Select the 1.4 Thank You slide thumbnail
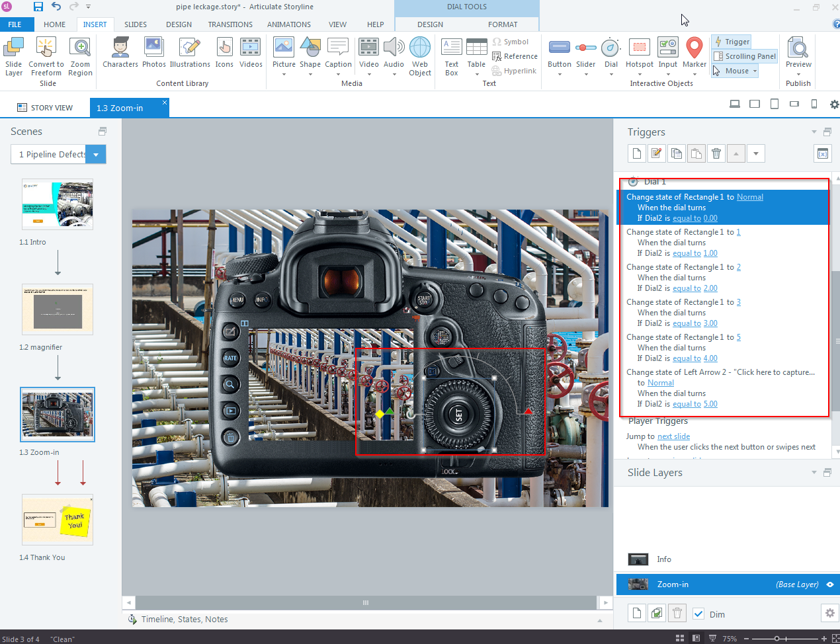The image size is (840, 644). click(x=58, y=520)
